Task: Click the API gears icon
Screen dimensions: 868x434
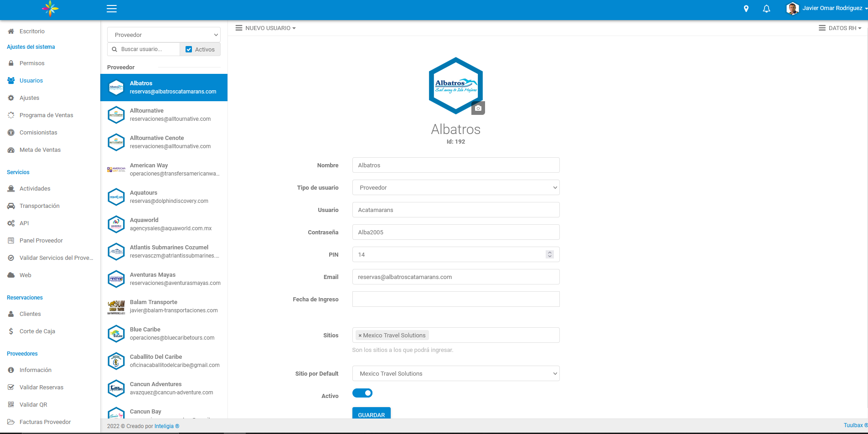Action: tap(11, 223)
